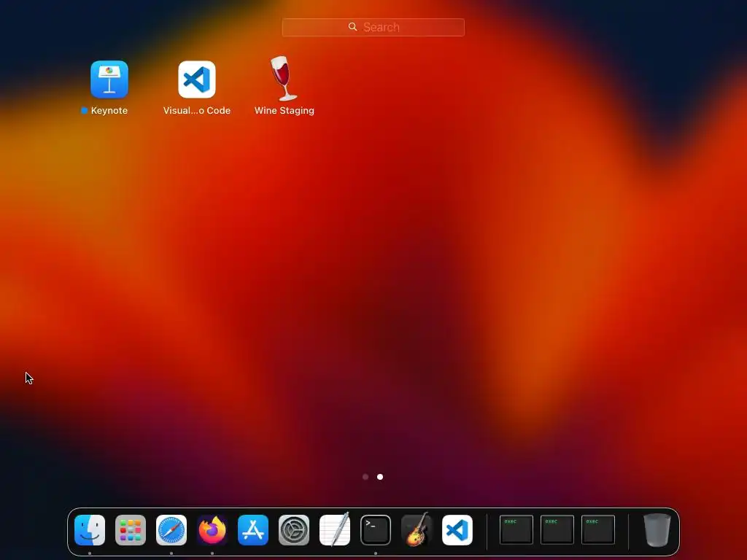Open System Preferences from the Dock
The width and height of the screenshot is (747, 560).
click(x=294, y=530)
